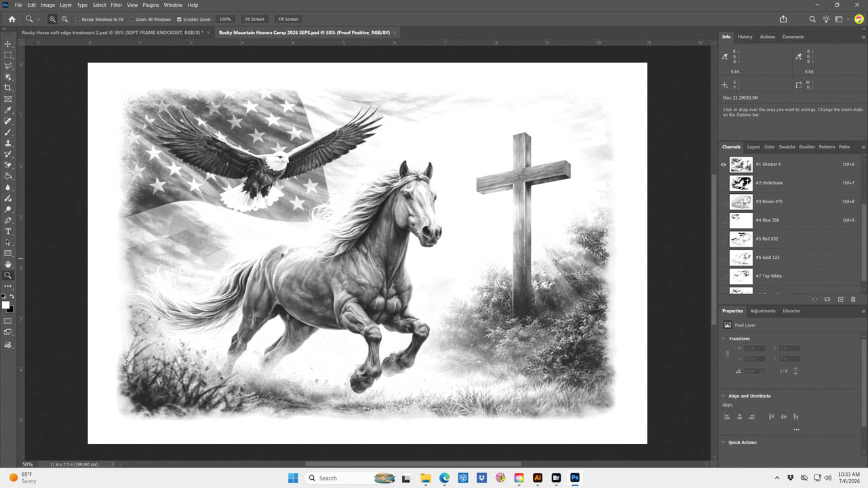The height and width of the screenshot is (488, 868).
Task: Show the #5 Red 032 channel
Action: pos(724,239)
